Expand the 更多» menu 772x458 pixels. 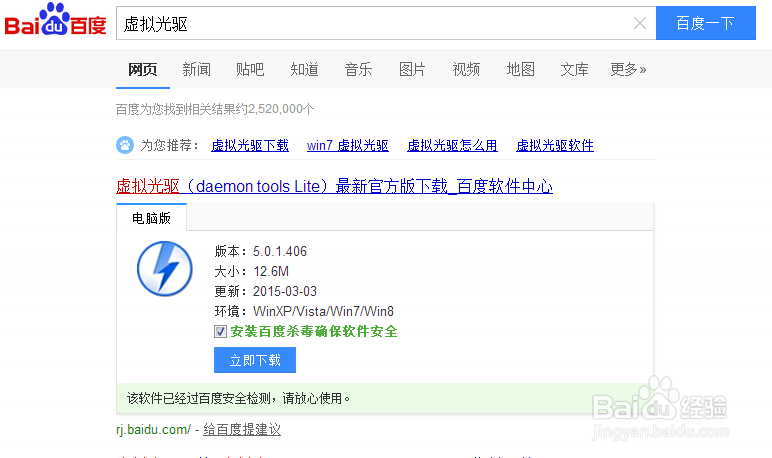tap(628, 69)
